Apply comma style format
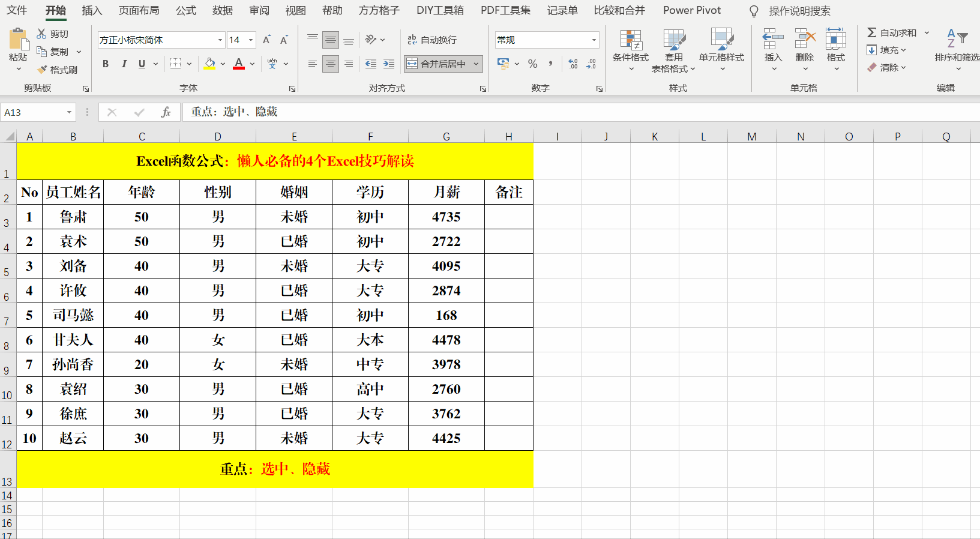 click(550, 64)
